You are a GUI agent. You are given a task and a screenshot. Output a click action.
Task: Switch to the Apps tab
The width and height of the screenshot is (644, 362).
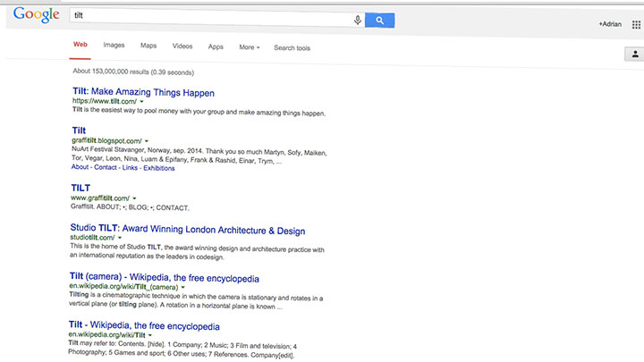pyautogui.click(x=216, y=46)
